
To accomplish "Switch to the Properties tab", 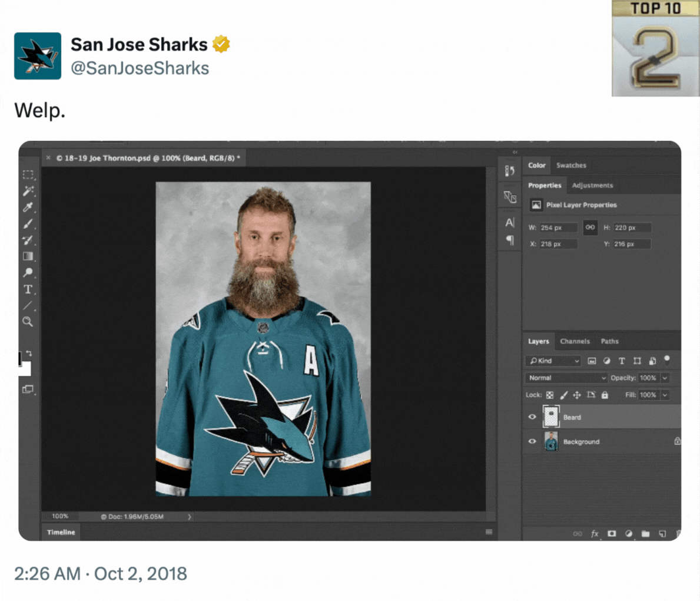I will [545, 186].
